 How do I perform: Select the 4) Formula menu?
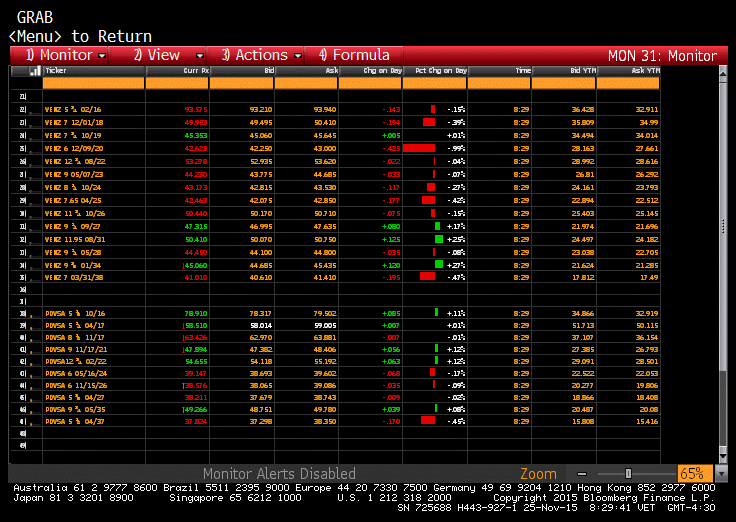[354, 55]
